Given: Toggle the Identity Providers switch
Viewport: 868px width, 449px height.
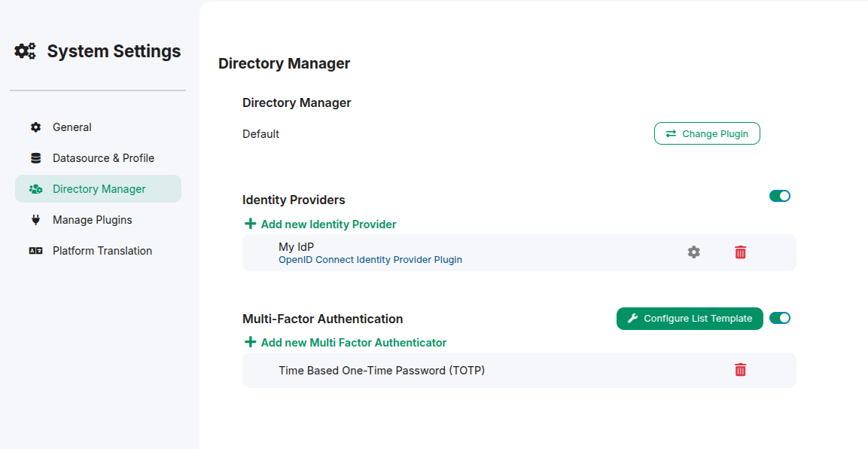Looking at the screenshot, I should pos(779,196).
